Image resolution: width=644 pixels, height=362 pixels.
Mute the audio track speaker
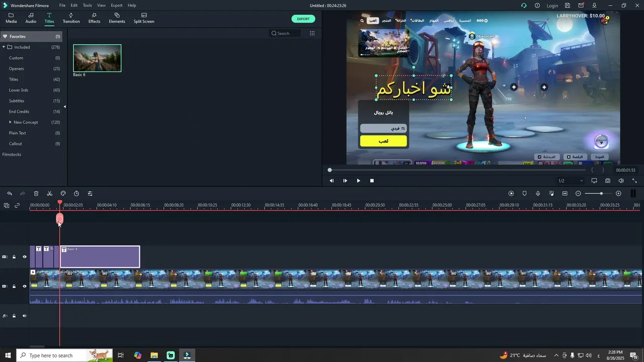pyautogui.click(x=24, y=316)
